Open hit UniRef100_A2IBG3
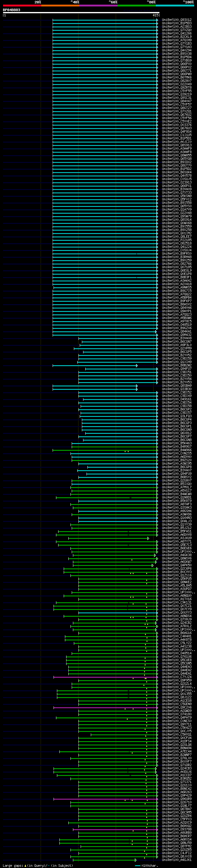The width and height of the screenshot is (197, 868). tap(177, 26)
